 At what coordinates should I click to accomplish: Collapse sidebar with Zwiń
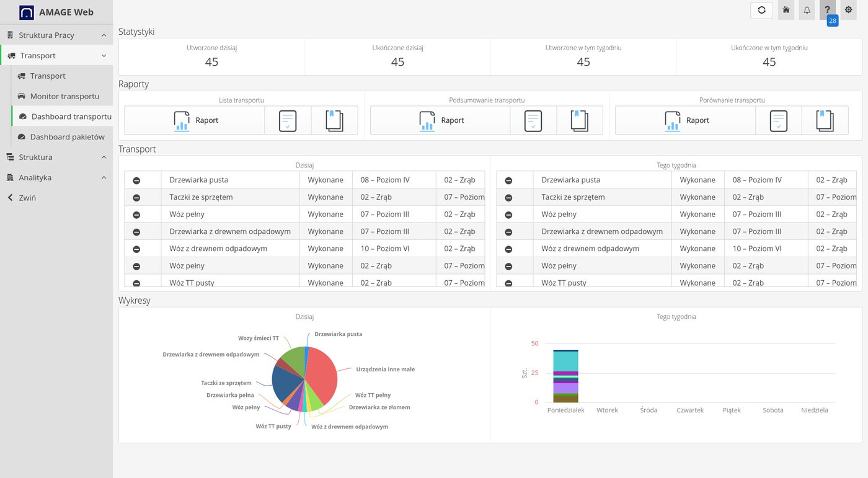coord(56,198)
